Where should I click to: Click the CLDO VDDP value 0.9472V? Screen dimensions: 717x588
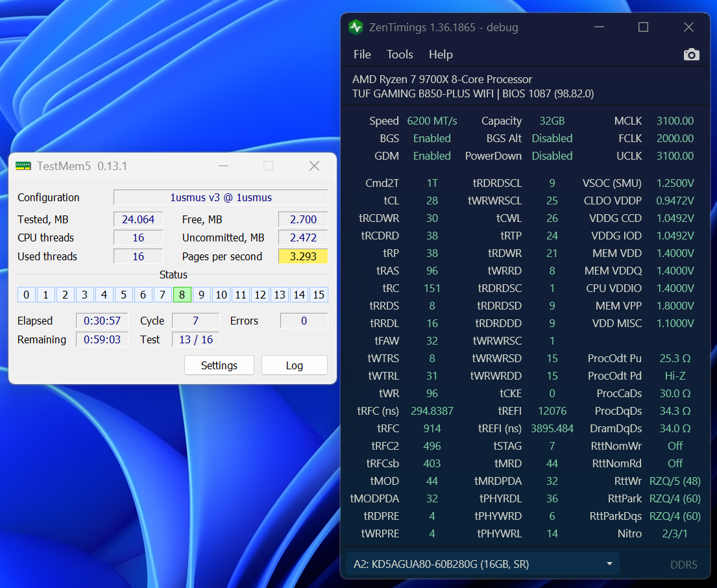[x=675, y=201]
